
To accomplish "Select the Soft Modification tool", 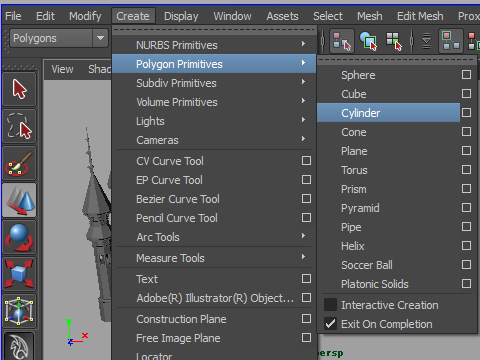I will [x=19, y=347].
